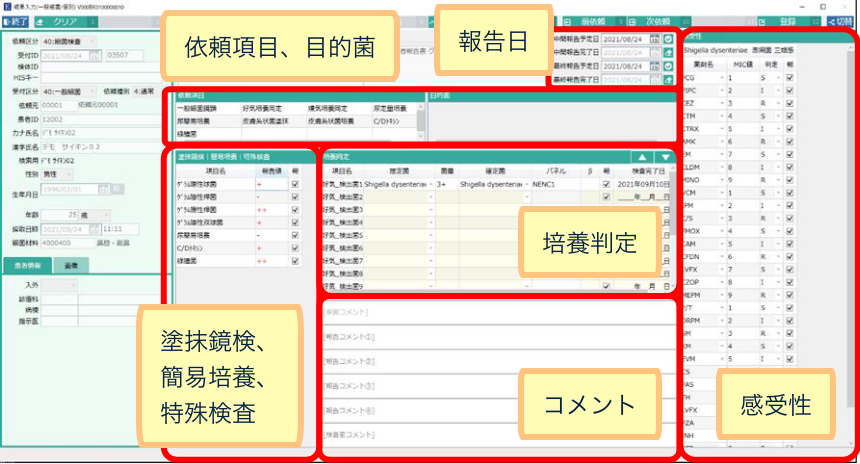Open calendar for 中間報告予定日
This screenshot has height=464, width=860.
point(656,38)
